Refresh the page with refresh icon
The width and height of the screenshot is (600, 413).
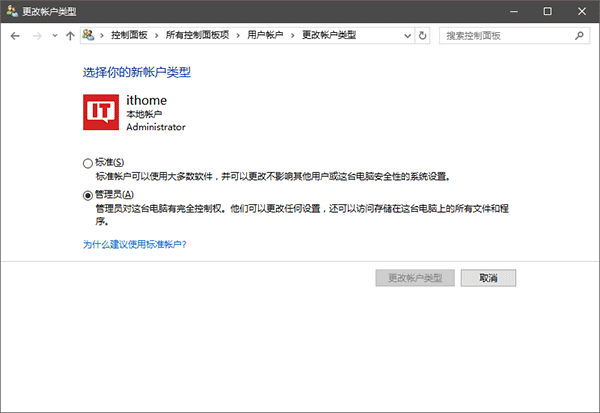(x=422, y=36)
